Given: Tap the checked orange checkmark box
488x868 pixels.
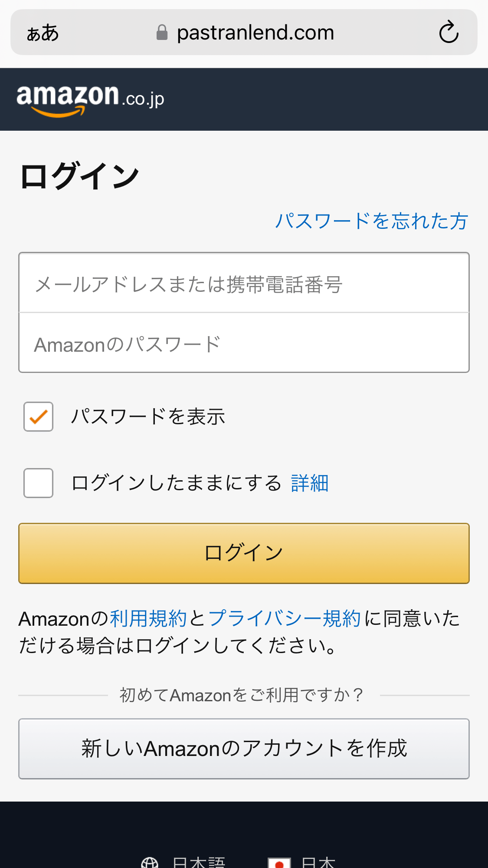Looking at the screenshot, I should click(38, 417).
